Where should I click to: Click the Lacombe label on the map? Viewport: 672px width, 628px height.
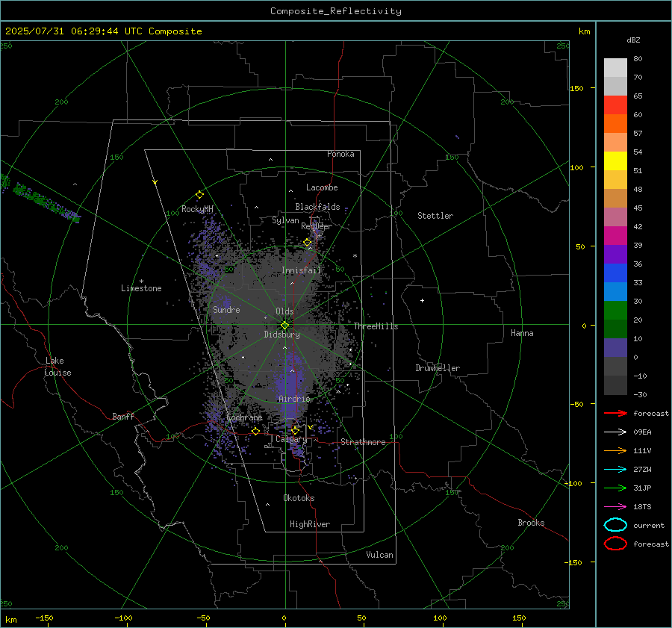(322, 187)
